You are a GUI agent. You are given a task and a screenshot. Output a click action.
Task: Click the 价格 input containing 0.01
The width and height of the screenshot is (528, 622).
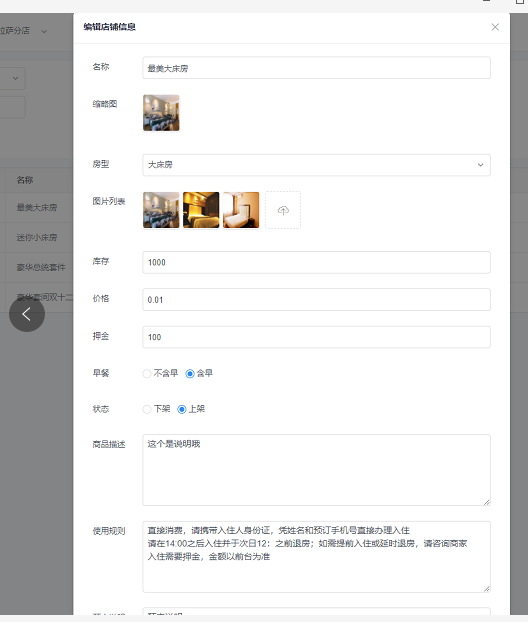coord(317,299)
